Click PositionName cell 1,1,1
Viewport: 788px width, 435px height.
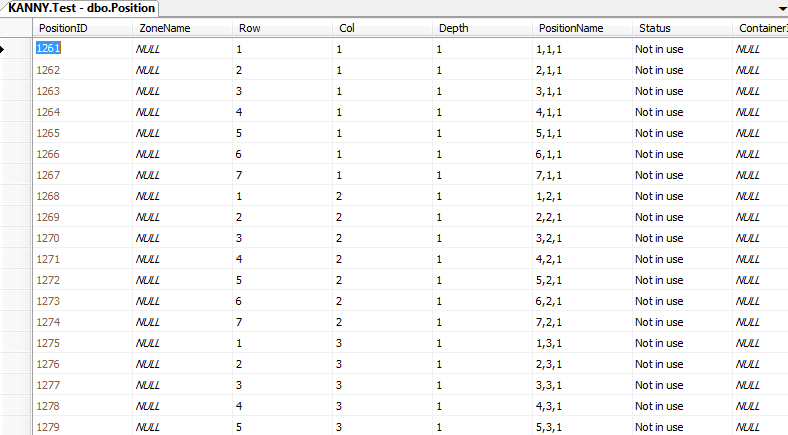pos(582,49)
